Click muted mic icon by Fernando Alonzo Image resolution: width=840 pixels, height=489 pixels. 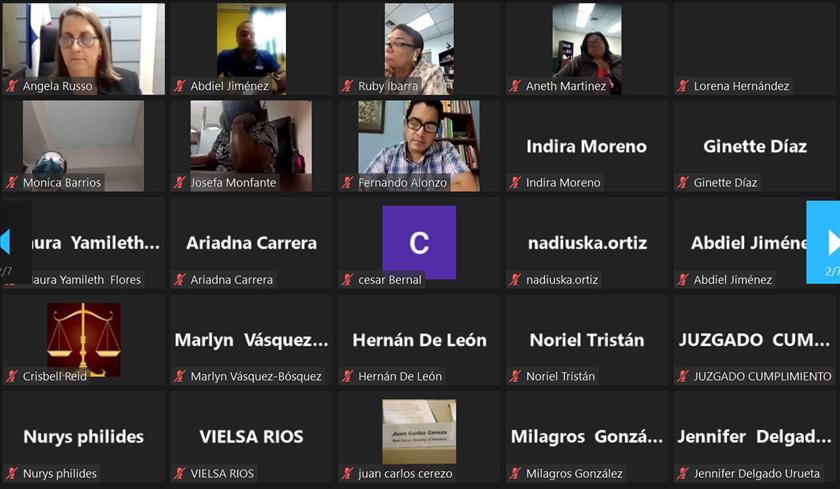coord(347,183)
